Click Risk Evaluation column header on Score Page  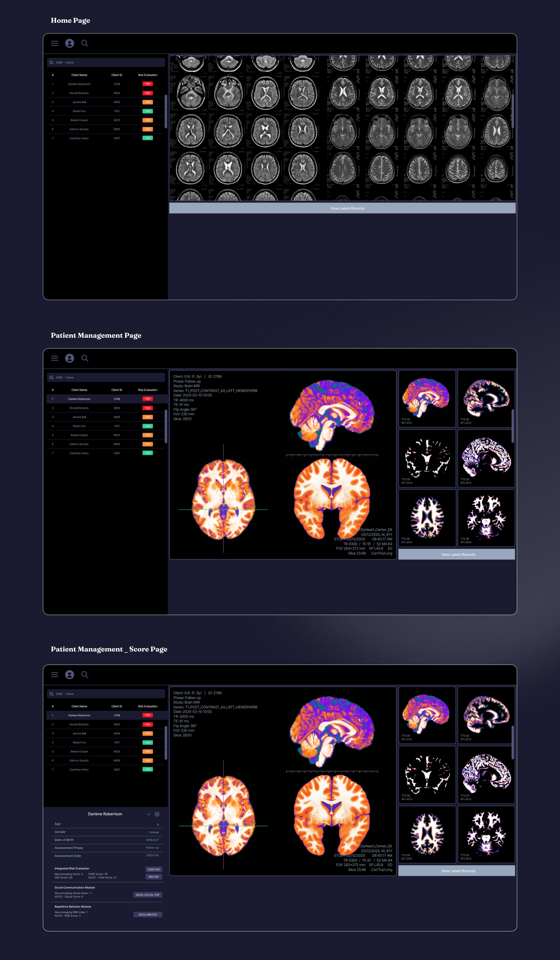point(147,706)
